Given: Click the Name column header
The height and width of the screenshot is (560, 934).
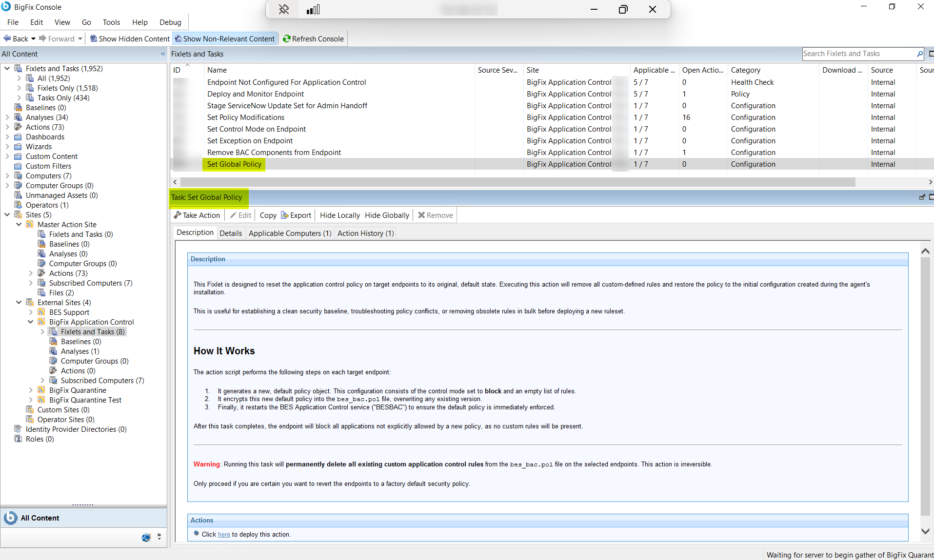Looking at the screenshot, I should click(x=339, y=70).
